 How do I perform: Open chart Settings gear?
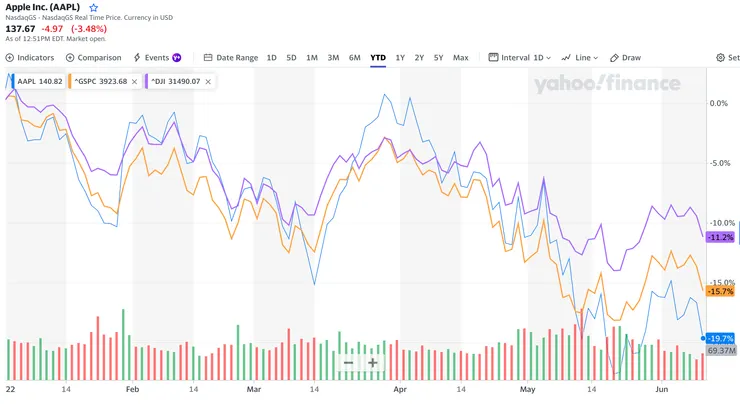720,57
